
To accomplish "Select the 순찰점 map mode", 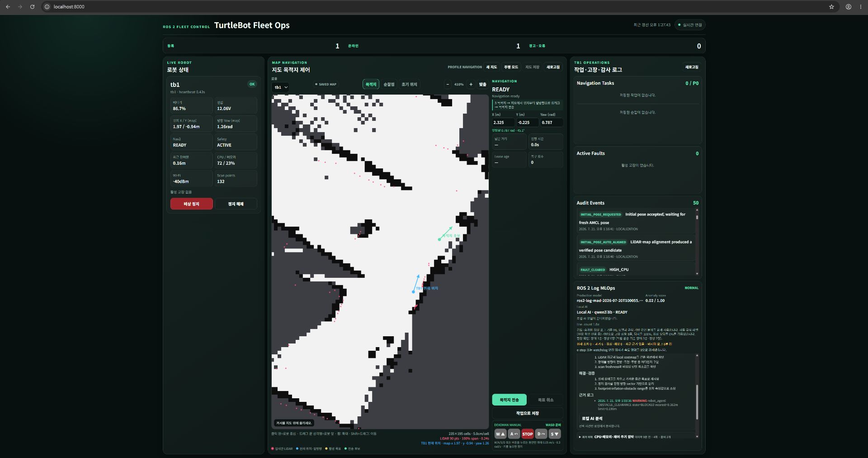I will click(x=389, y=84).
